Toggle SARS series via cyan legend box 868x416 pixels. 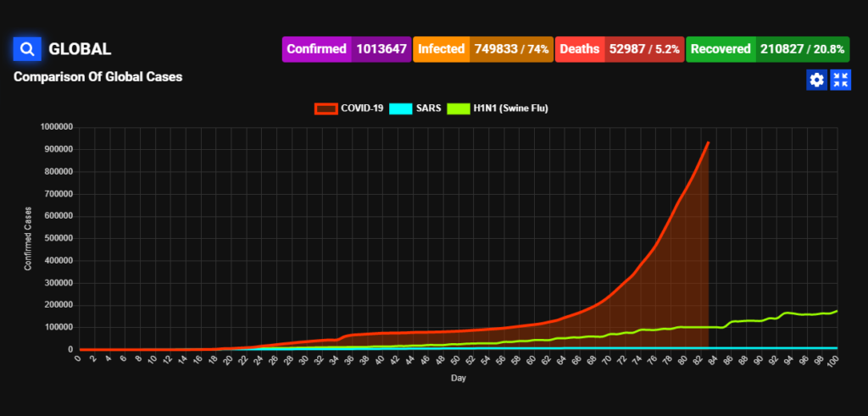pyautogui.click(x=400, y=108)
